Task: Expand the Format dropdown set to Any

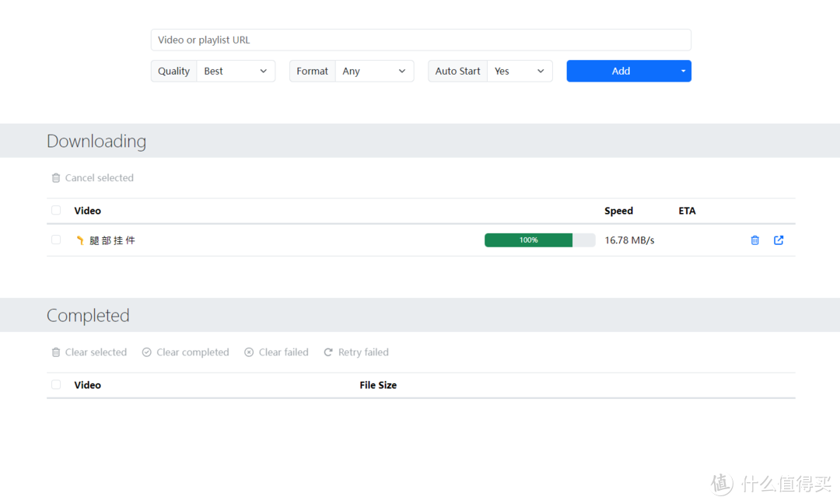Action: tap(374, 71)
